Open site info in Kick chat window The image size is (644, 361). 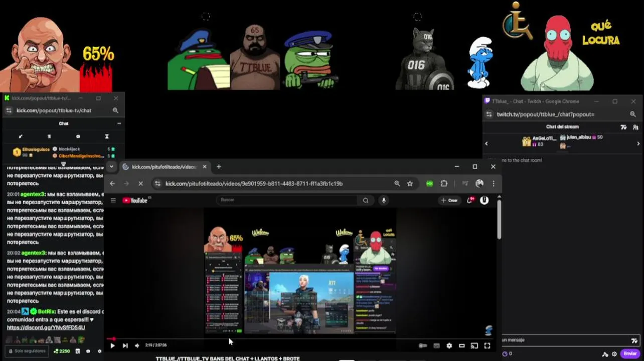click(8, 110)
